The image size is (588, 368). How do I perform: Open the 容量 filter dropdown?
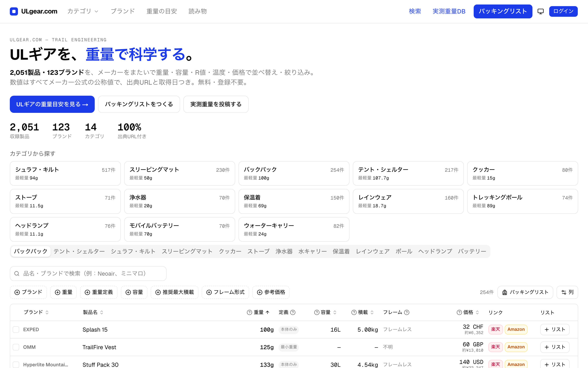pos(134,292)
